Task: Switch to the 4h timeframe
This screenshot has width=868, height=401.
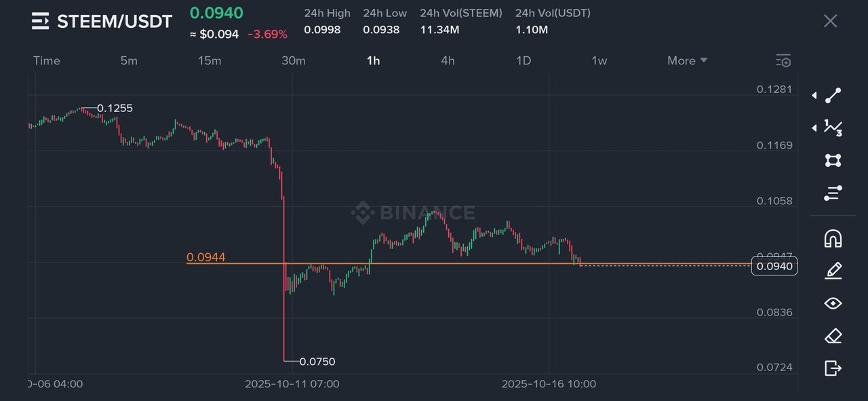Action: [x=448, y=60]
